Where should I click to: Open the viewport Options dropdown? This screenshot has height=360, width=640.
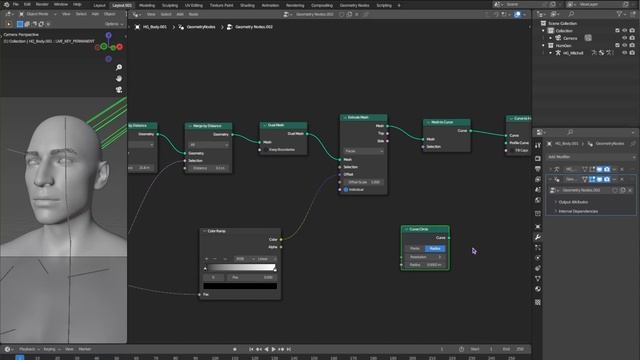(x=113, y=24)
